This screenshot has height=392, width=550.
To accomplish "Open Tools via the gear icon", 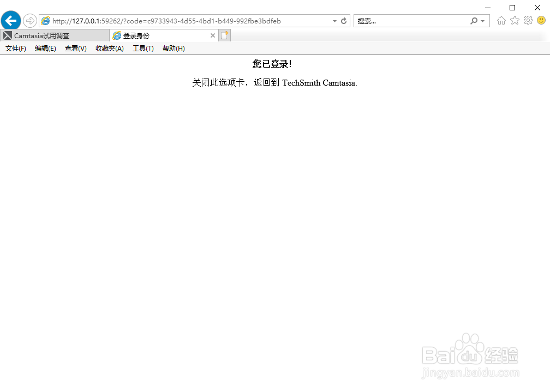I will [528, 20].
